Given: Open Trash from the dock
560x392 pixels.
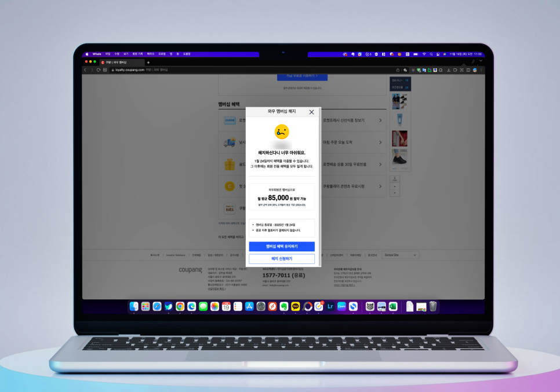Looking at the screenshot, I should (433, 306).
